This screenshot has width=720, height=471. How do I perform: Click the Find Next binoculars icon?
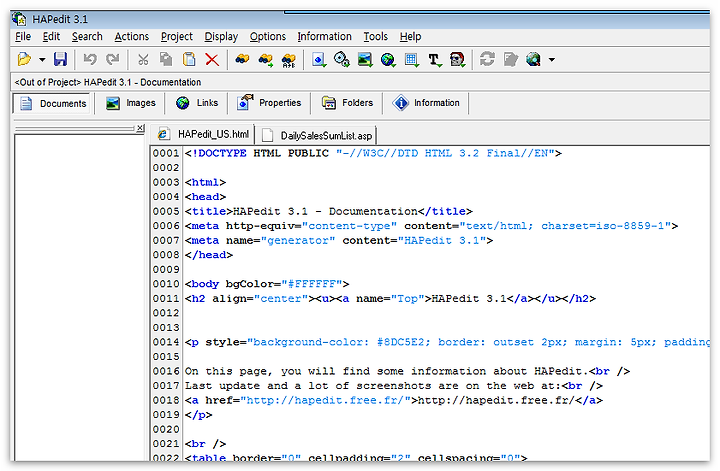[265, 60]
